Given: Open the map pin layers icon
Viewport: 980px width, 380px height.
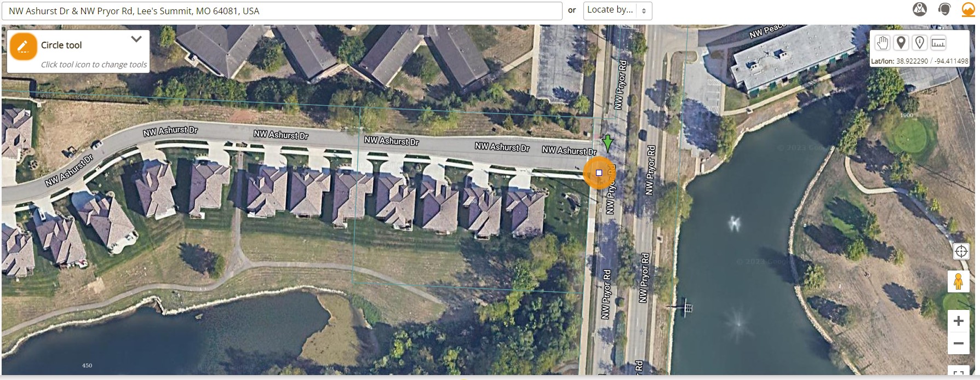Looking at the screenshot, I should coord(920,9).
